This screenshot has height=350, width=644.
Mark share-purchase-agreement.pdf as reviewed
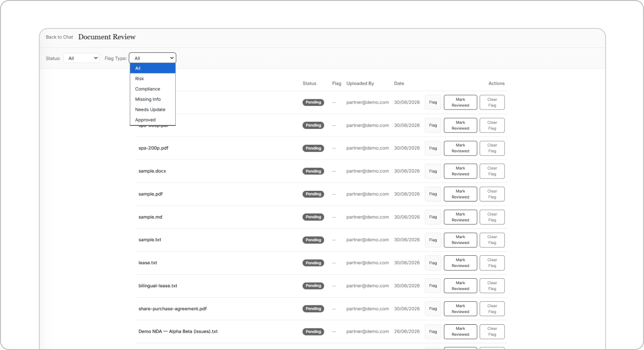[460, 309]
